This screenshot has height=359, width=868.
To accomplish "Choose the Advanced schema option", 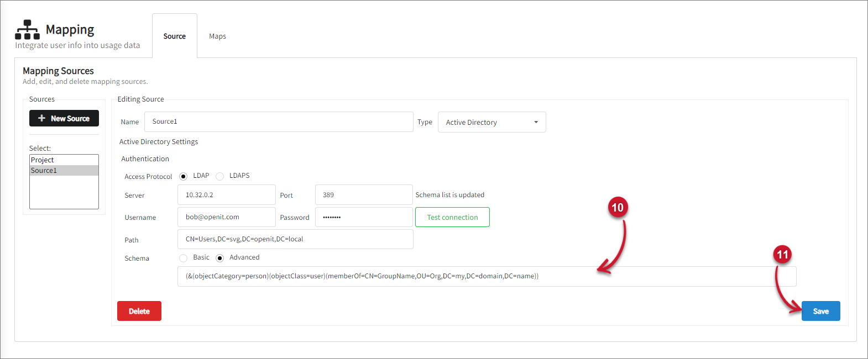I will 220,258.
